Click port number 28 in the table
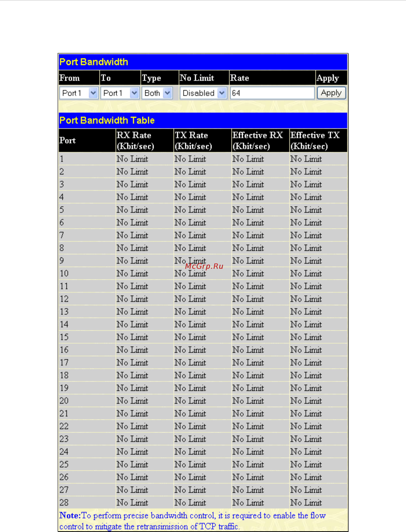 [64, 502]
